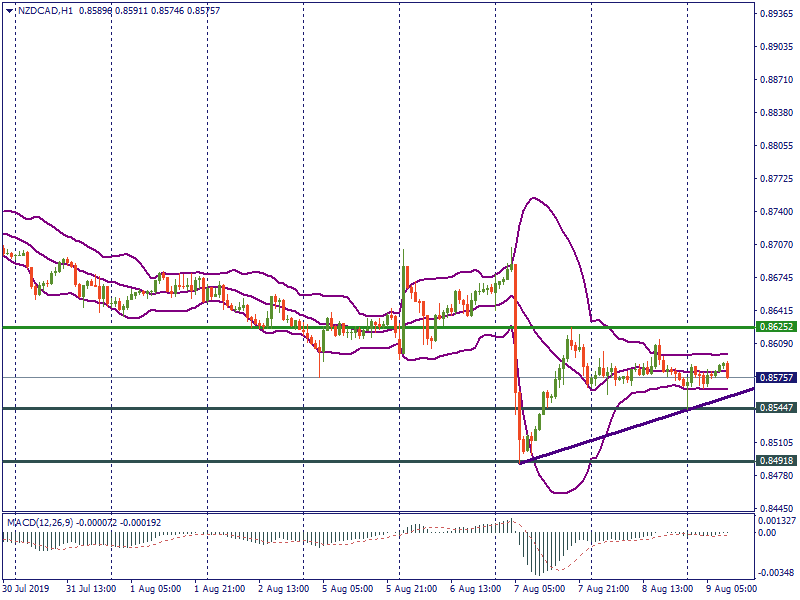The image size is (800, 600).
Task: Click the 0.84918 price tag on axis
Action: coord(775,461)
